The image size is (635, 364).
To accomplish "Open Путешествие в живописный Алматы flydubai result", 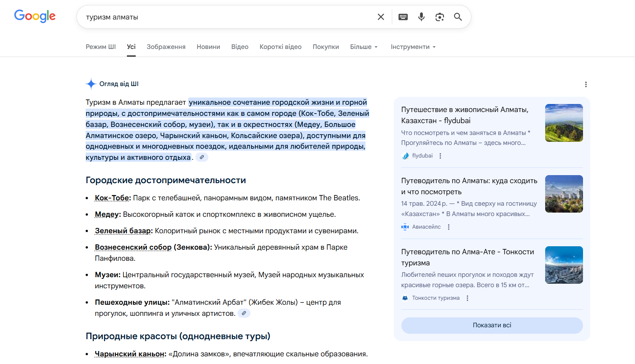I will (465, 115).
